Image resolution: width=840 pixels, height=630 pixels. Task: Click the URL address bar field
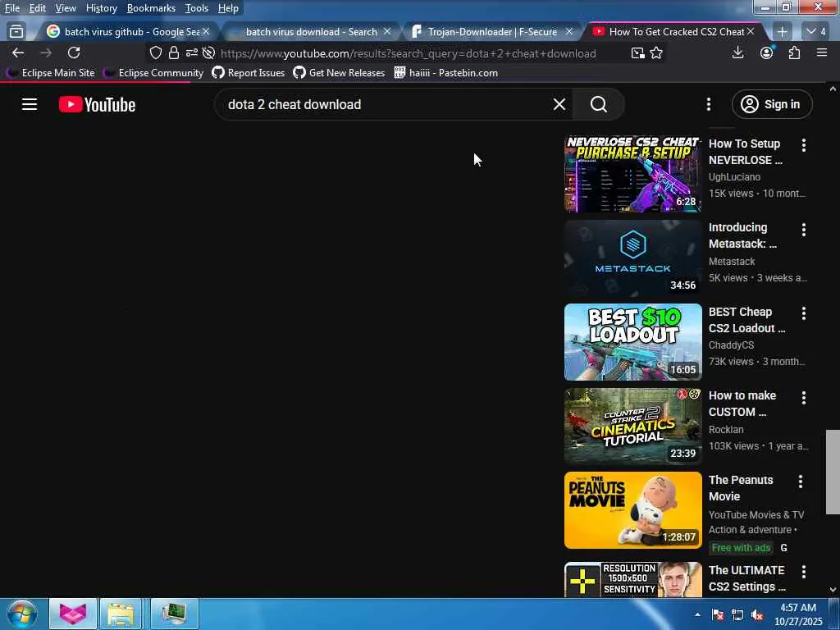tap(407, 53)
